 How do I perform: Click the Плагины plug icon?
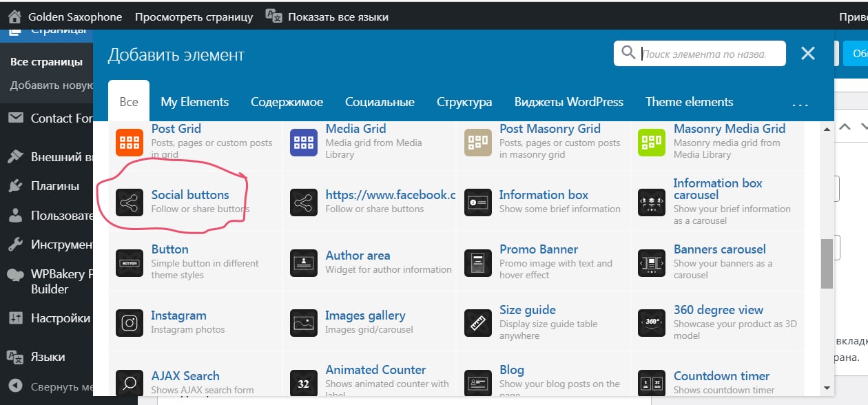[15, 186]
